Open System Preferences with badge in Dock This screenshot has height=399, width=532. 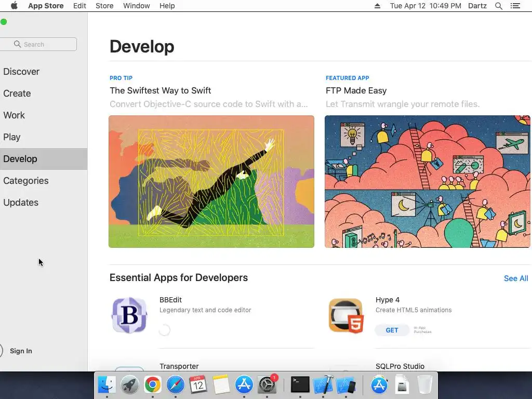click(x=267, y=385)
